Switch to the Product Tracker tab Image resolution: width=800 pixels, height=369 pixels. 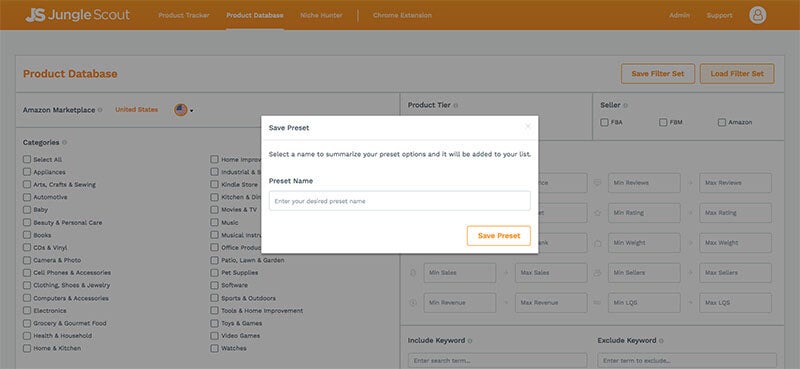click(184, 15)
